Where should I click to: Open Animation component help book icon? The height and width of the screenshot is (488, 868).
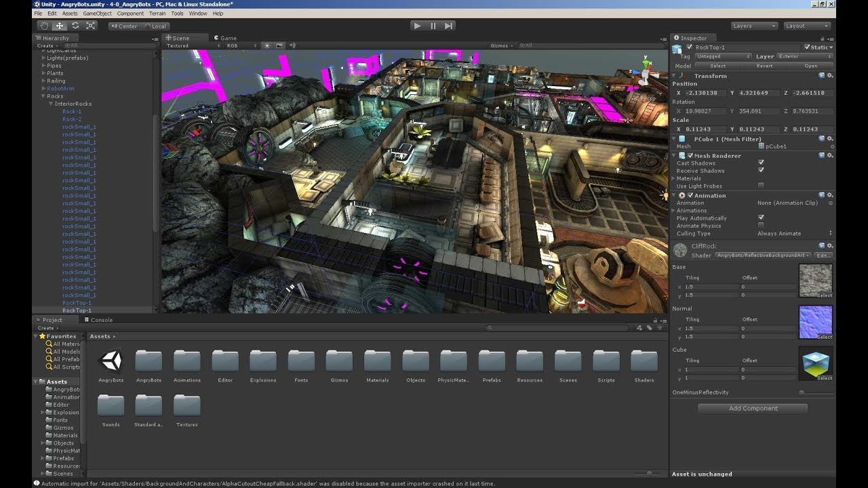(822, 195)
